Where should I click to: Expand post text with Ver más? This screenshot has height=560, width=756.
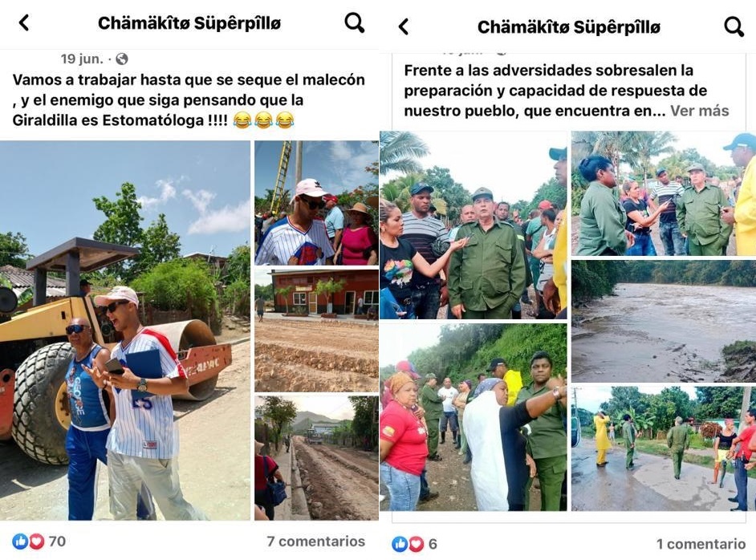click(699, 111)
